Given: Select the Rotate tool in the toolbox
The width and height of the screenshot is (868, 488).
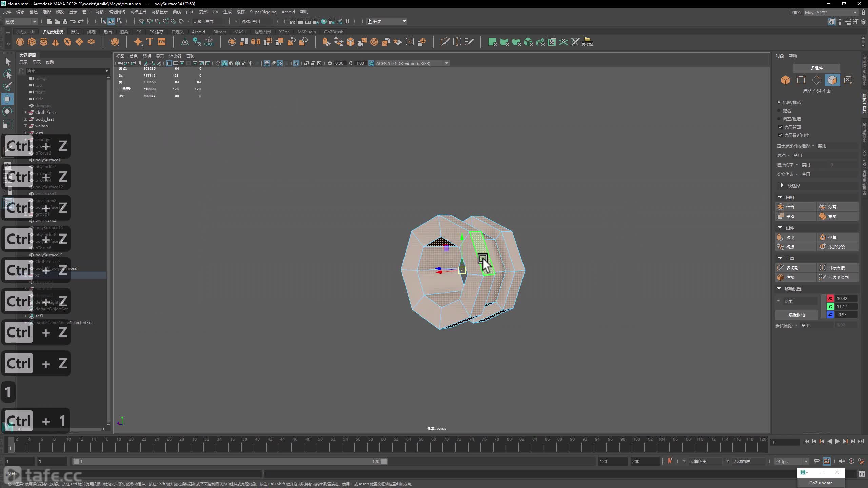Looking at the screenshot, I should click(x=7, y=111).
